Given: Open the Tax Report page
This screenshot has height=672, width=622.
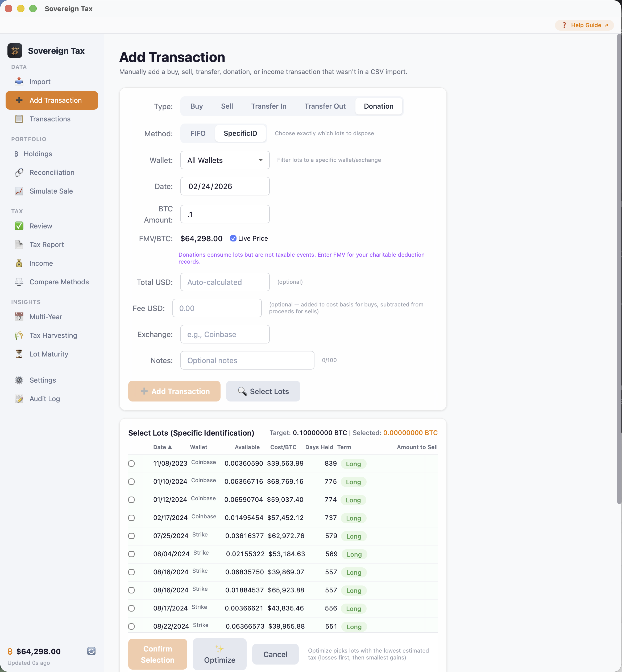Looking at the screenshot, I should 47,245.
